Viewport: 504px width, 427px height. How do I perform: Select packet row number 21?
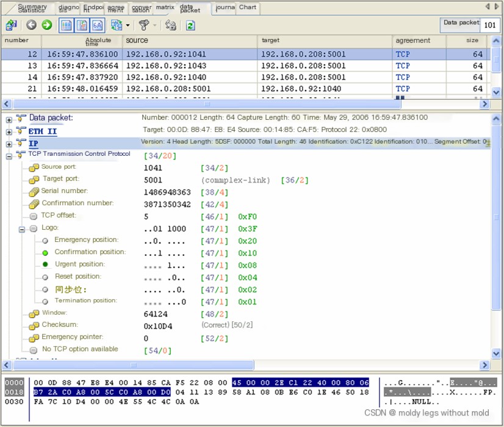click(x=245, y=89)
